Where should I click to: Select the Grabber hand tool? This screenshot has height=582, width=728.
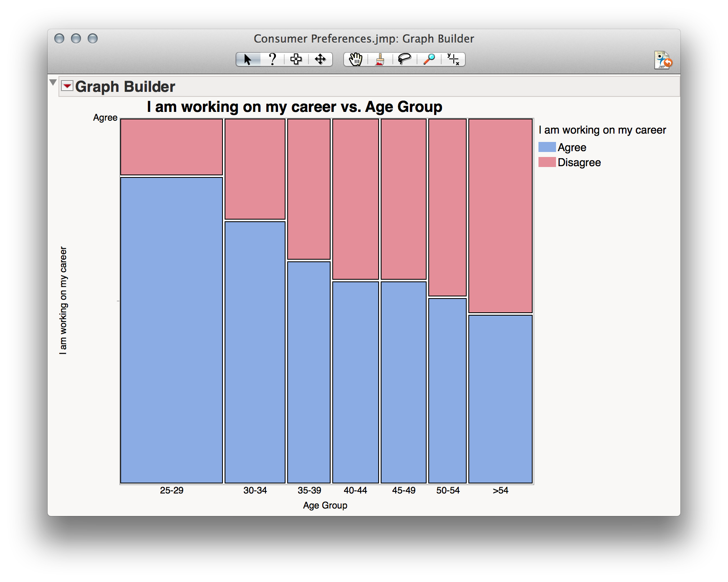[354, 60]
